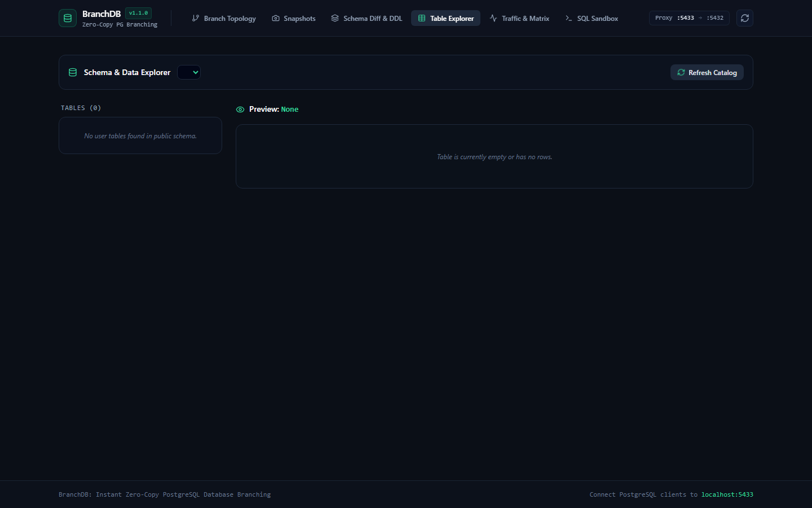
Task: Click the Refresh Catalog button
Action: point(707,72)
